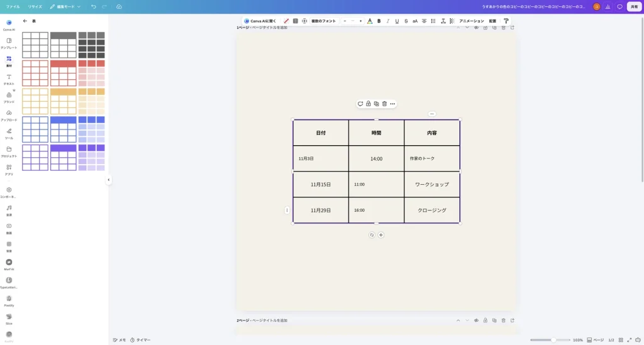Click the copy style paint roller icon
Image resolution: width=644 pixels, height=345 pixels.
(x=506, y=21)
